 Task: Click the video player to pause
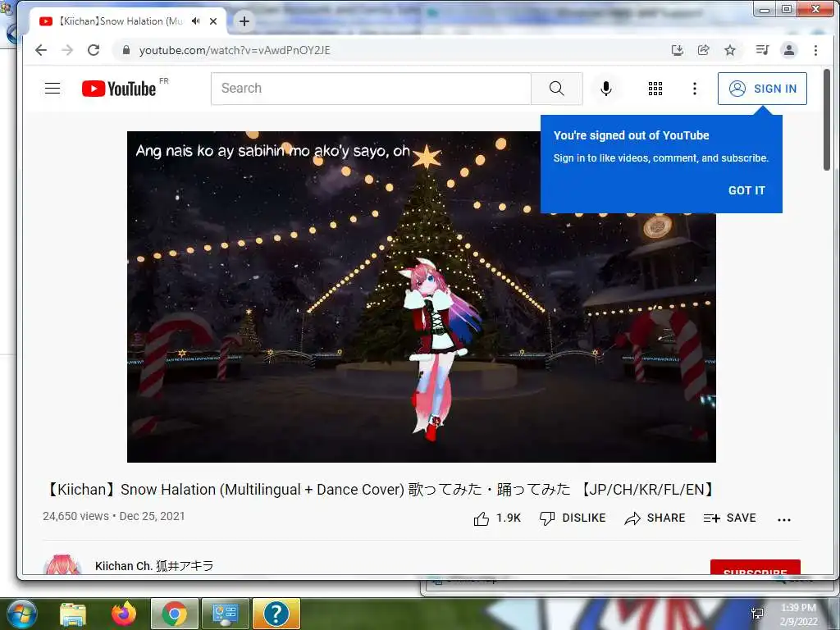[421, 297]
